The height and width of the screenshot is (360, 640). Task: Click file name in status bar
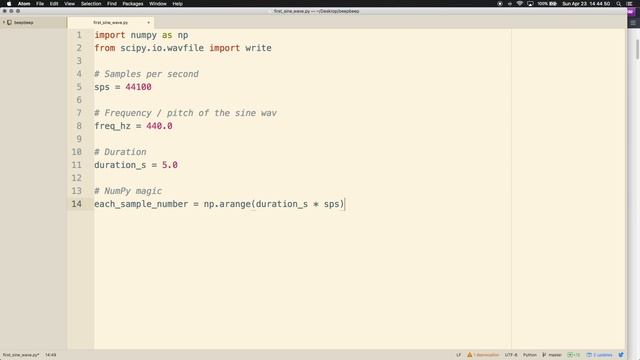click(x=21, y=355)
